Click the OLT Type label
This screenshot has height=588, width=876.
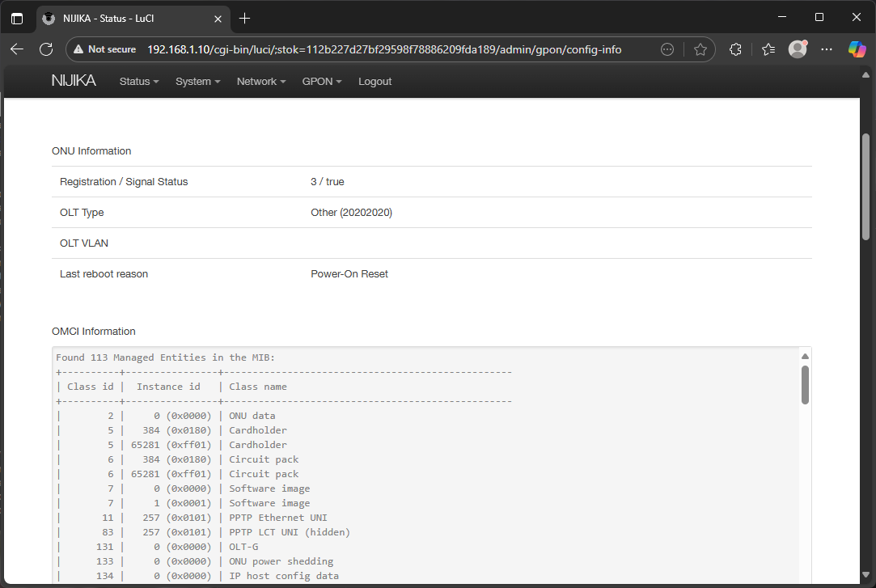pyautogui.click(x=82, y=212)
